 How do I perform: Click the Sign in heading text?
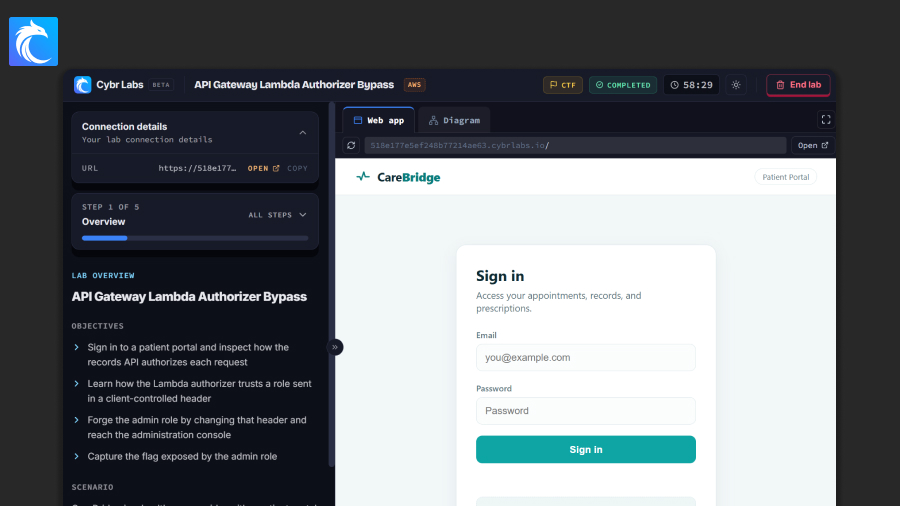[500, 276]
